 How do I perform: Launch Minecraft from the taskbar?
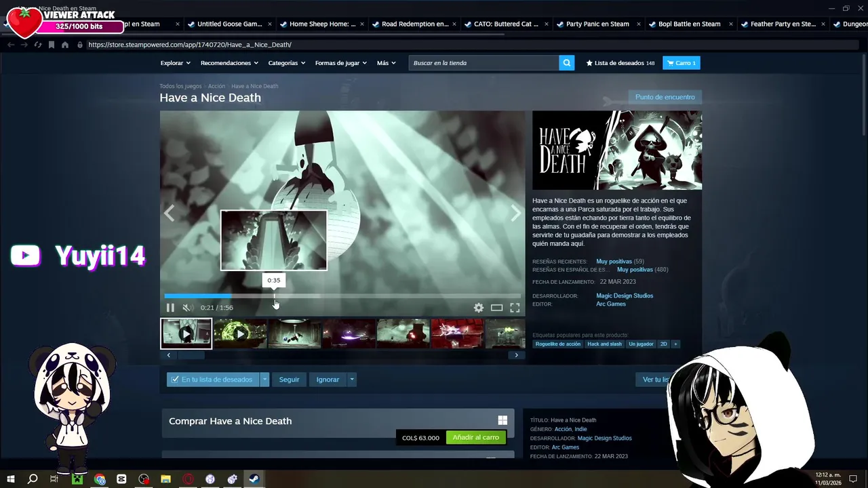point(77,479)
